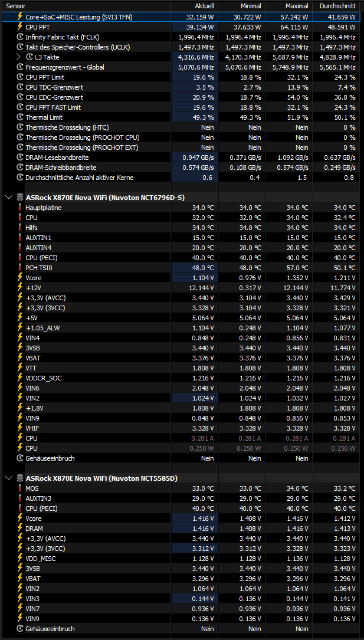Collapse the Nuvoton NCT5585D sensor group
364x640 pixels.
tap(9, 478)
